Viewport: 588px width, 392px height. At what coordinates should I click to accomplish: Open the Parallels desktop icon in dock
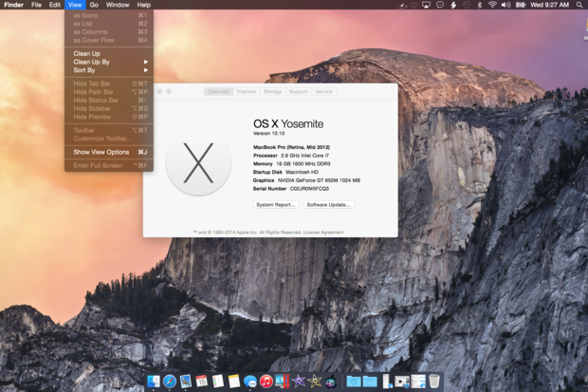coord(283,382)
